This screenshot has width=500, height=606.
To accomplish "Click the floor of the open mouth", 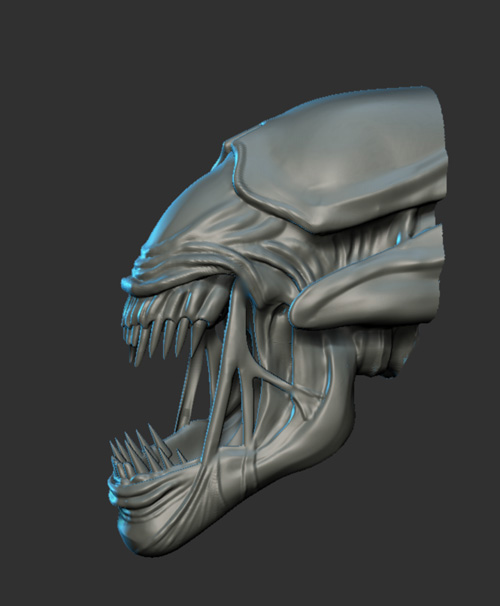I will [x=193, y=437].
